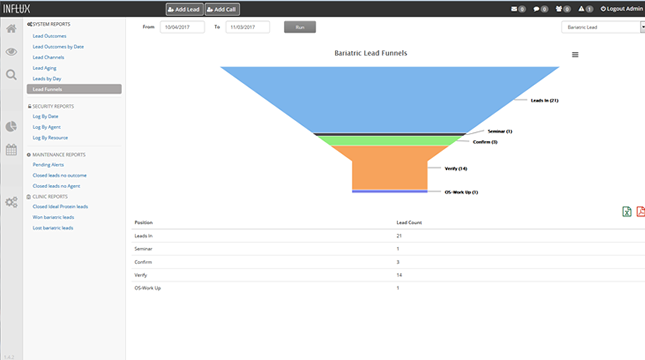Screen dimensions: 645x360
Task: Run the report
Action: [300, 27]
